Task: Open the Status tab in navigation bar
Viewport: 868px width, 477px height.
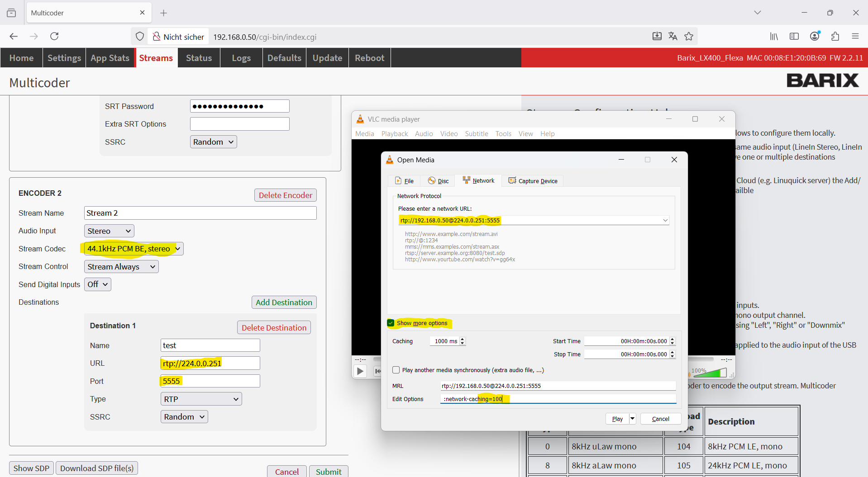Action: point(199,58)
